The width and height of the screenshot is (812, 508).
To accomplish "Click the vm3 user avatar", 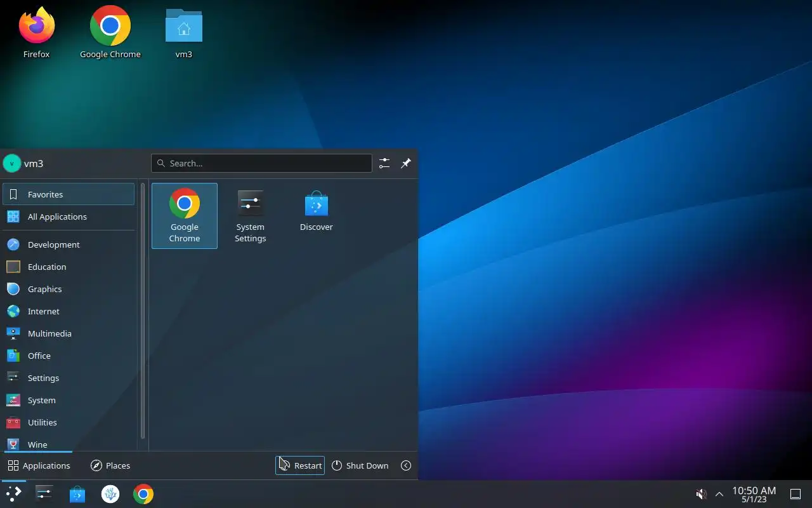I will pos(12,163).
